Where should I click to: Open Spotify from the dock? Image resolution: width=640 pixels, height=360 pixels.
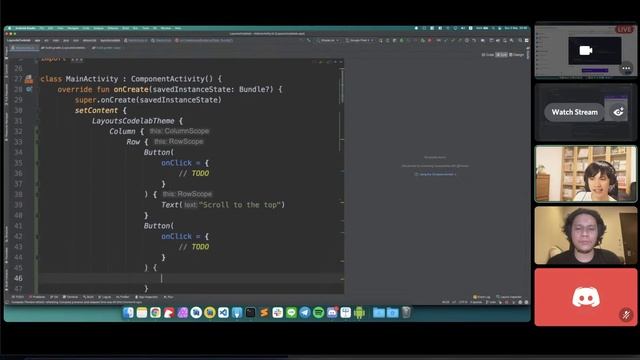(x=318, y=313)
